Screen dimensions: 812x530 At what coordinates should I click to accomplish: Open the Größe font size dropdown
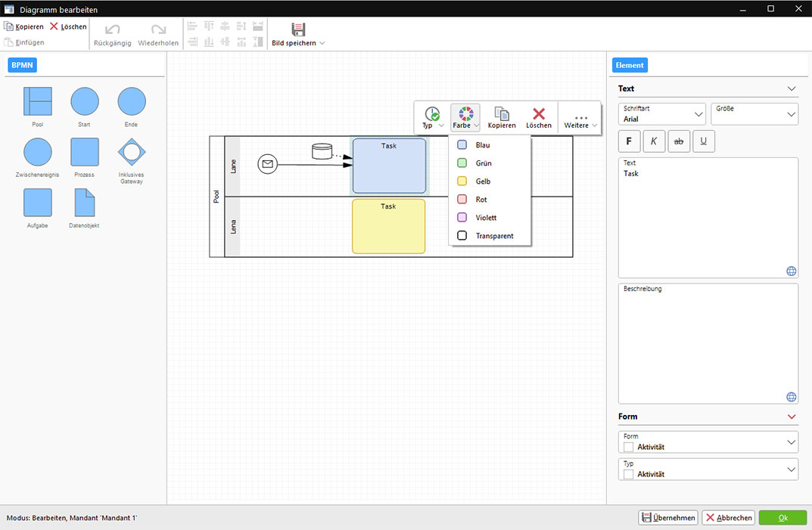click(754, 114)
